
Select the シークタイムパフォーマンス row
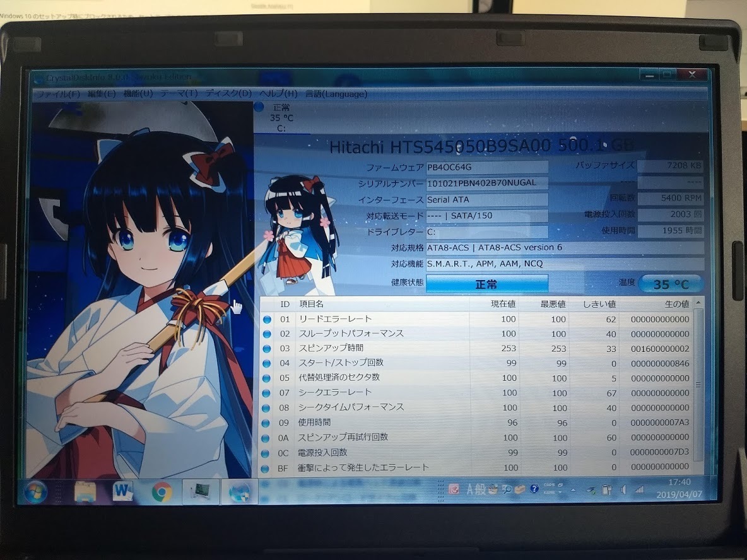476,407
